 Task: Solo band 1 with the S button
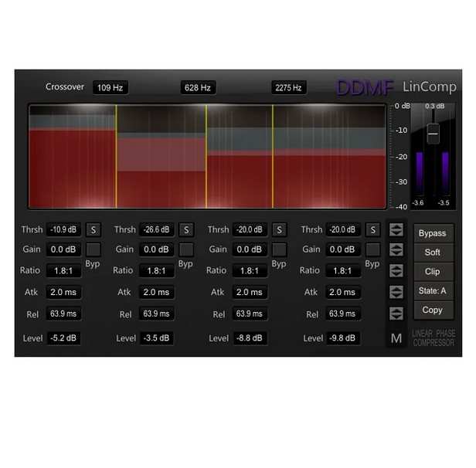tap(93, 230)
